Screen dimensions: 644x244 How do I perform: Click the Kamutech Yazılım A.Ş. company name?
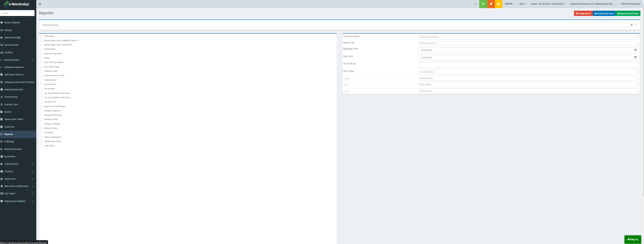(x=592, y=4)
